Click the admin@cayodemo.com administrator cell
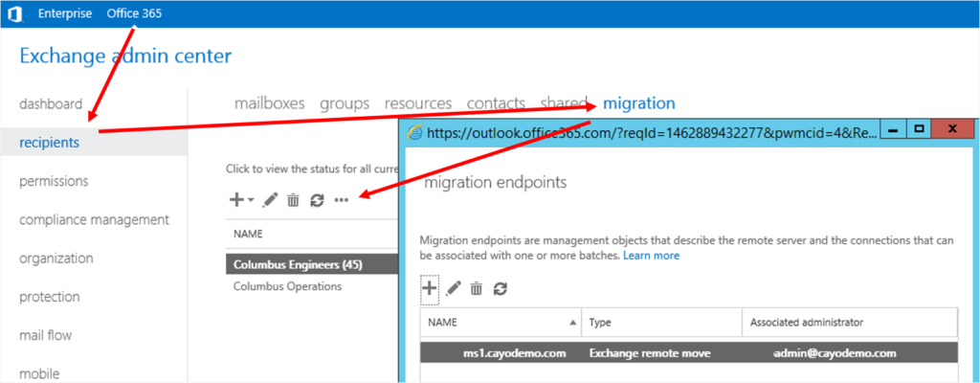 (835, 353)
